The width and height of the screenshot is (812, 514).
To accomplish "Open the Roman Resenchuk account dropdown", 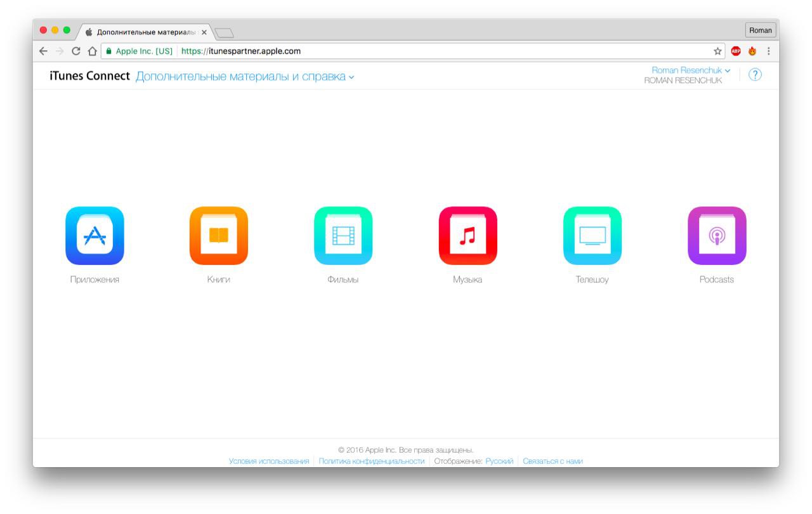I will click(x=691, y=70).
